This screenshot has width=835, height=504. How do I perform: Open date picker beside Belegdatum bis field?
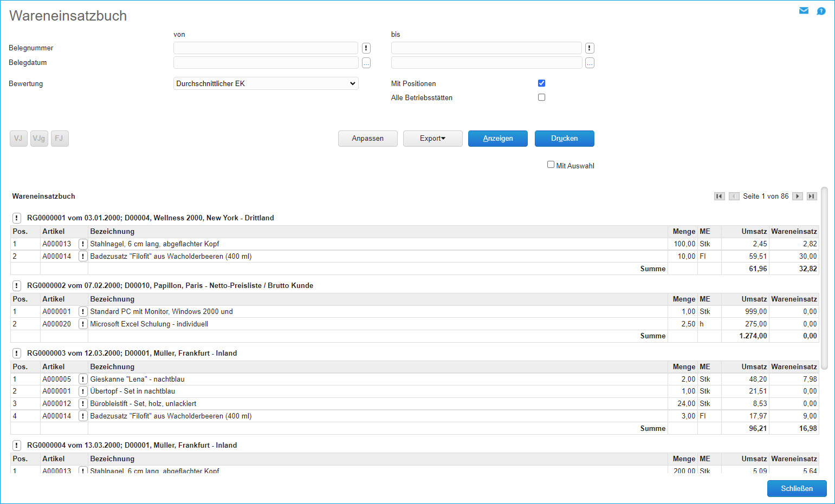tap(590, 63)
